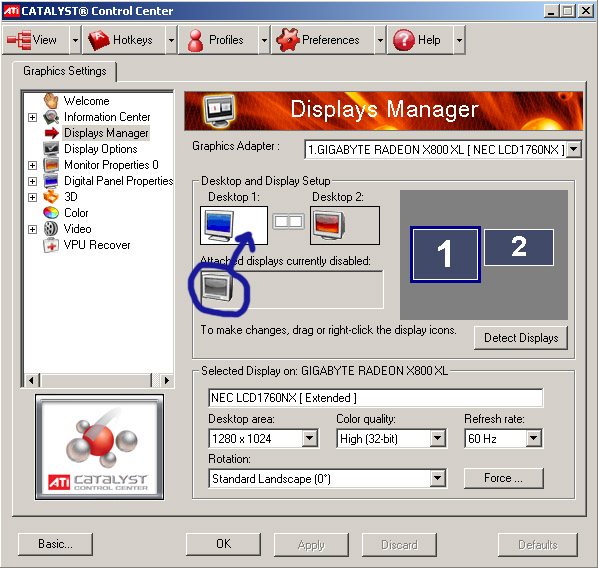Screen dimensions: 598x568
Task: Click the Video film reel icon
Action: click(51, 229)
